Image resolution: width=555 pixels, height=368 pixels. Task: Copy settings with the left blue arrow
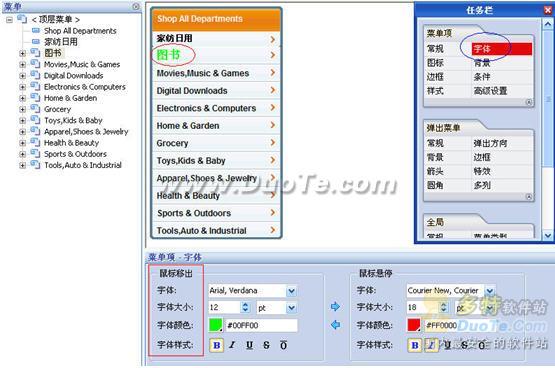point(335,324)
